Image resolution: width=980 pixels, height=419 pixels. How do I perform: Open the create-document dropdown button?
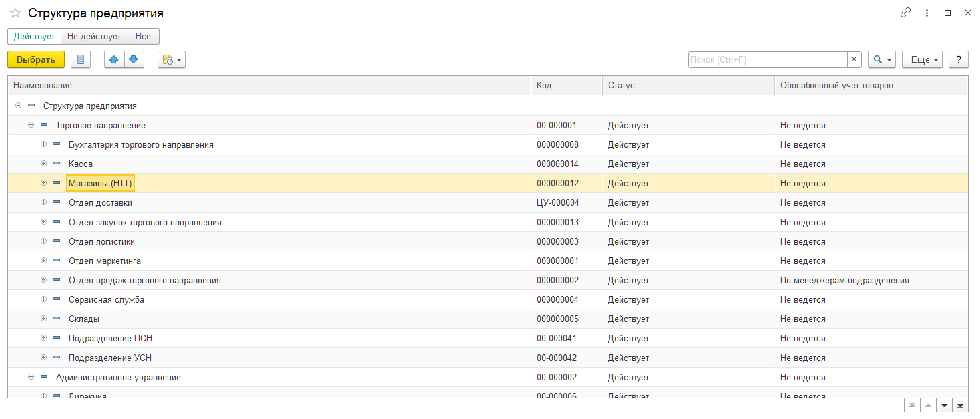coord(171,59)
